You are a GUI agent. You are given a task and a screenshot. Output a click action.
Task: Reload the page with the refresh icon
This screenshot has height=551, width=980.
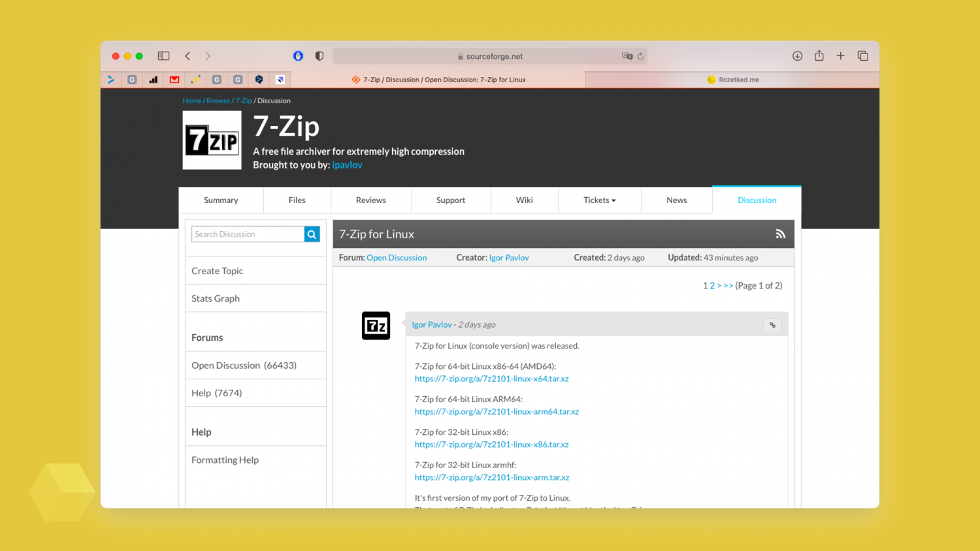[x=641, y=56]
